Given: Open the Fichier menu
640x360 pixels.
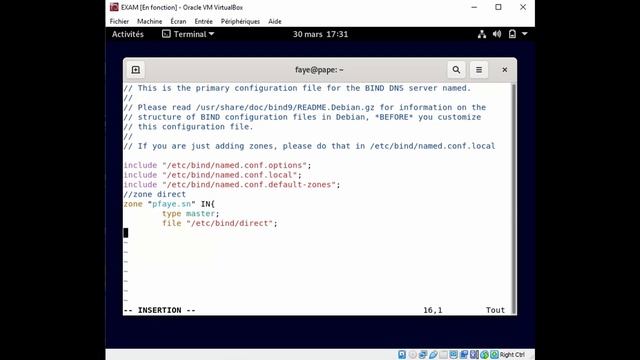Looking at the screenshot, I should click(119, 21).
